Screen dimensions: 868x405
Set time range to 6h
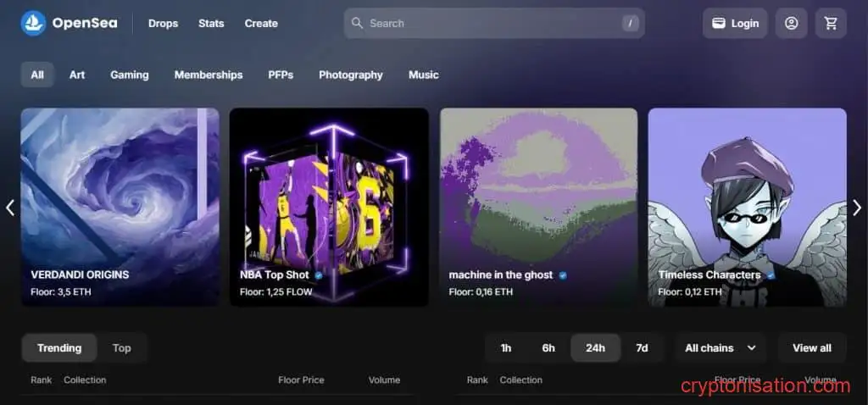coord(548,348)
